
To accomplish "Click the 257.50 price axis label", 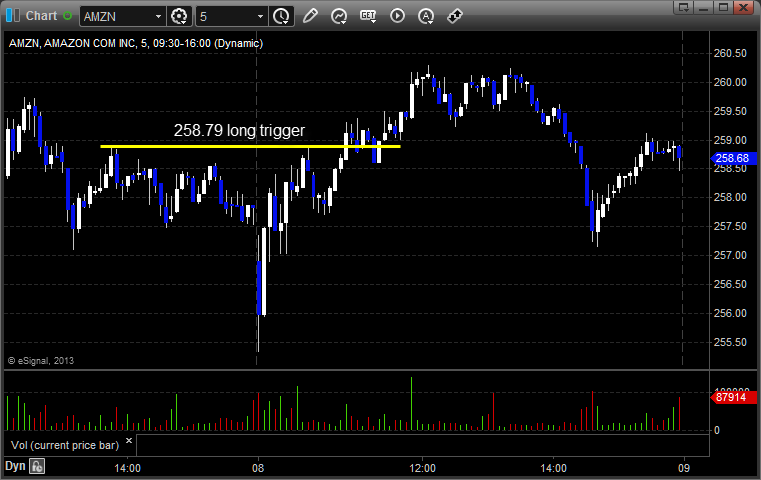I will (730, 226).
